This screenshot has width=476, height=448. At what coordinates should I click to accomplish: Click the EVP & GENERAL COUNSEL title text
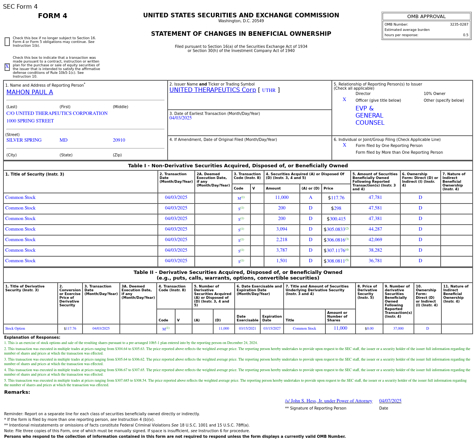(x=370, y=116)
